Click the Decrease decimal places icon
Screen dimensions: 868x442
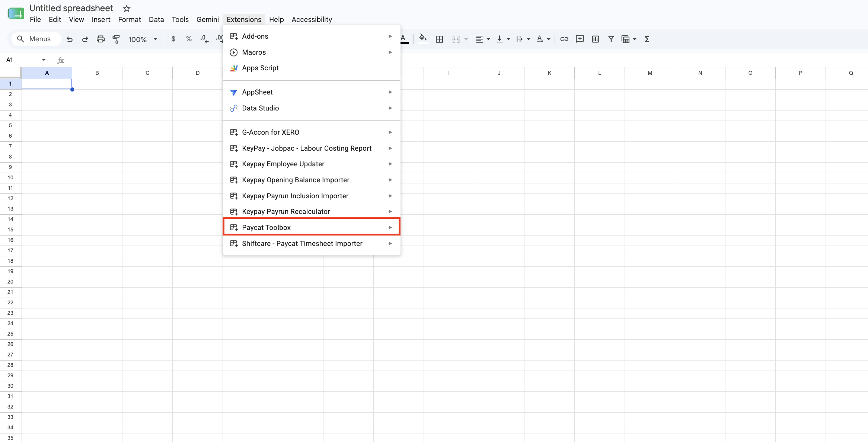[204, 39]
